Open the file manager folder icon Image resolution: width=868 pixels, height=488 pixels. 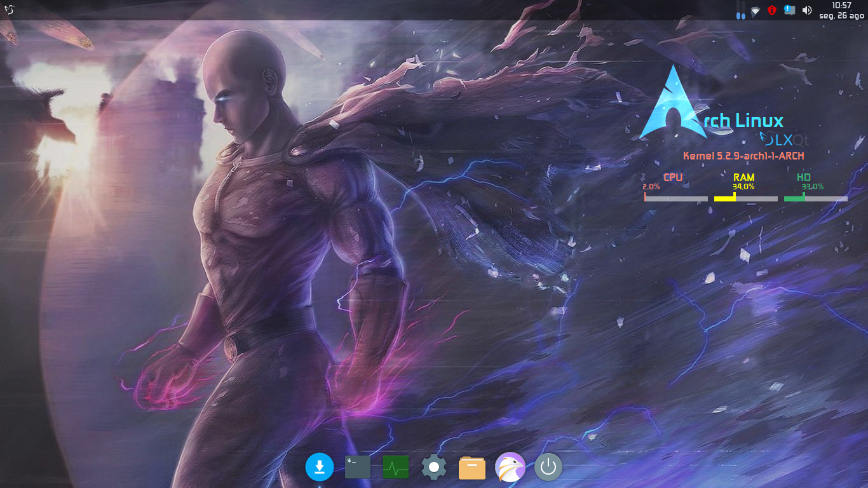coord(472,468)
